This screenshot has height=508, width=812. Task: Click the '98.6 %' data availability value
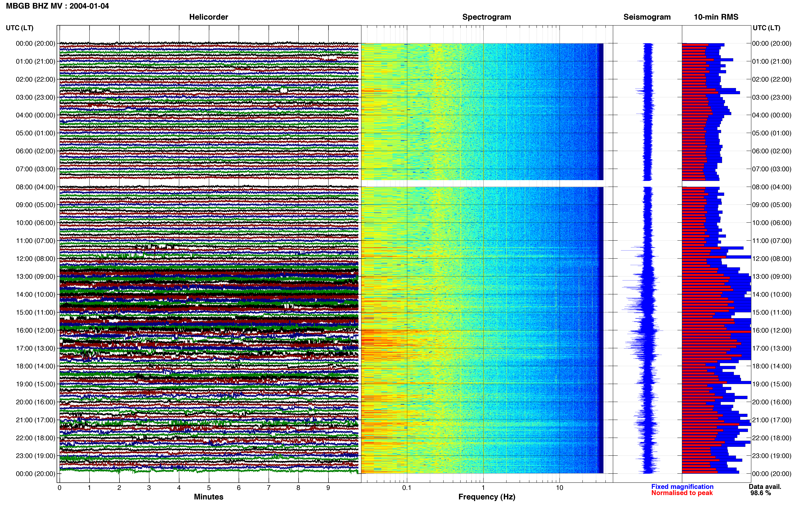click(761, 493)
